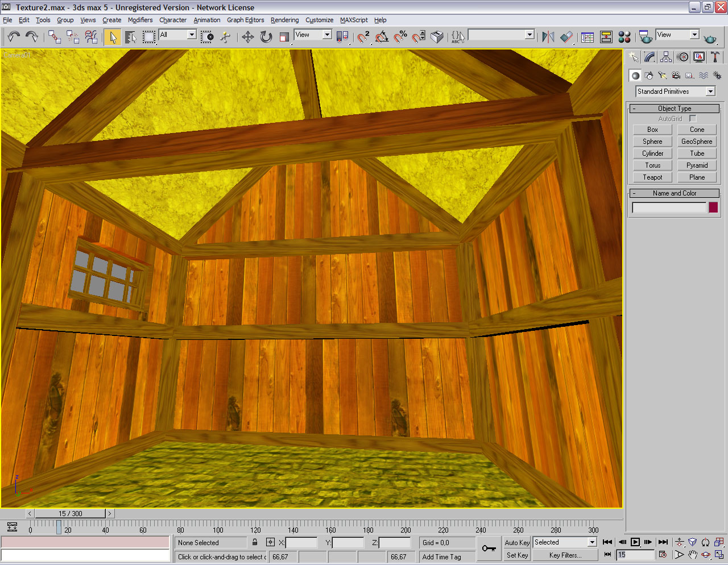Click the Quick Render teapot icon
Image resolution: width=728 pixels, height=565 pixels.
coord(710,38)
